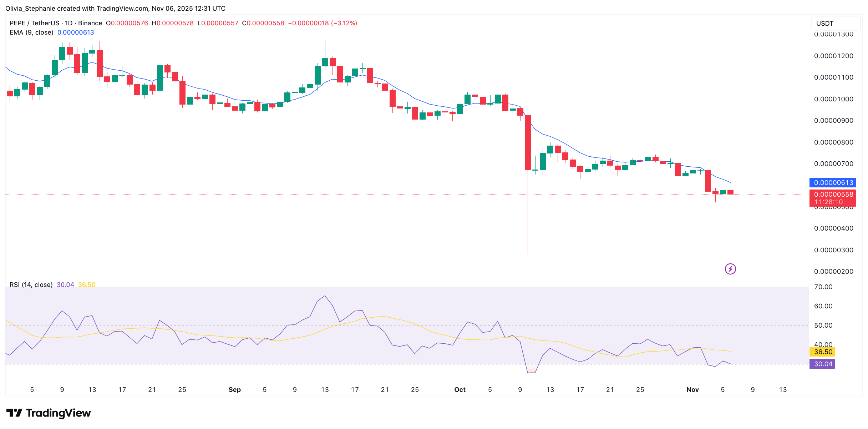Click the purple RSI value 30.04 label

click(x=822, y=364)
